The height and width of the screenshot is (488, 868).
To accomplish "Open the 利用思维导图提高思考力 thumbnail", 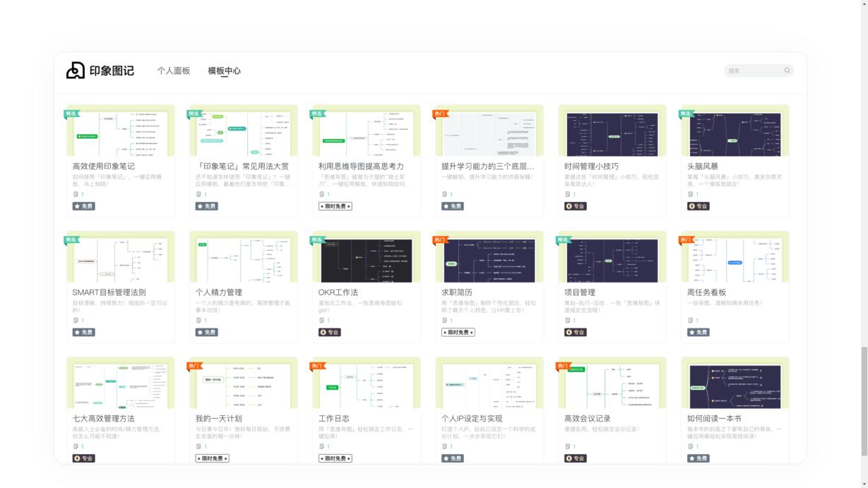I will click(x=367, y=131).
